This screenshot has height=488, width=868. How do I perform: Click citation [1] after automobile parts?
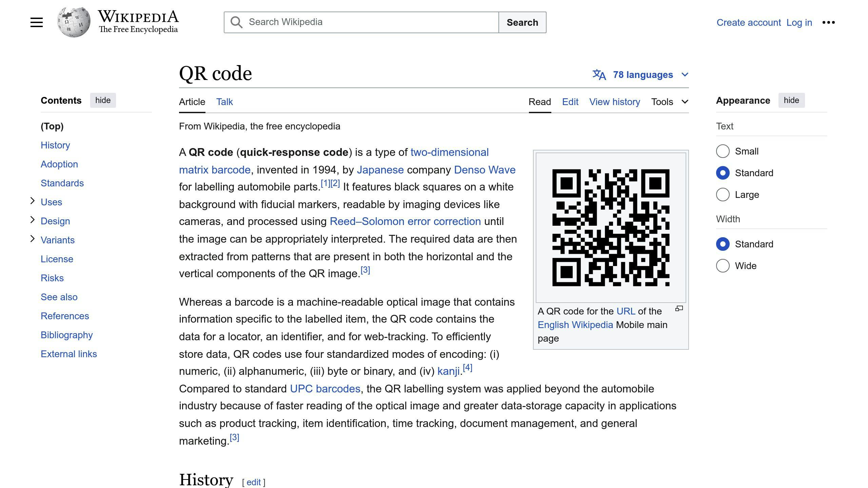coord(325,183)
